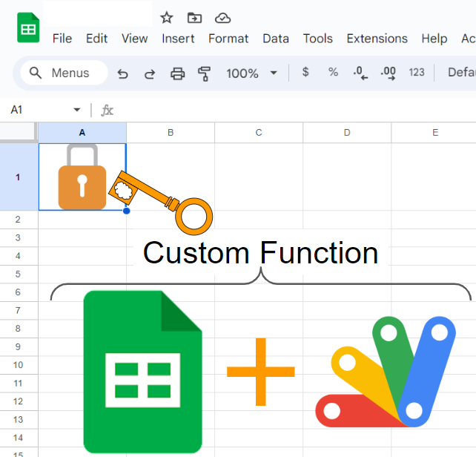The image size is (476, 457).
Task: Check the cloud document status icon
Action: [x=222, y=18]
